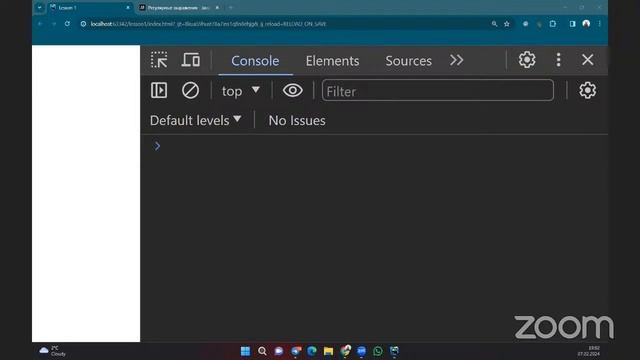This screenshot has width=640, height=360.
Task: Open Zoom app from taskbar
Action: (361, 351)
